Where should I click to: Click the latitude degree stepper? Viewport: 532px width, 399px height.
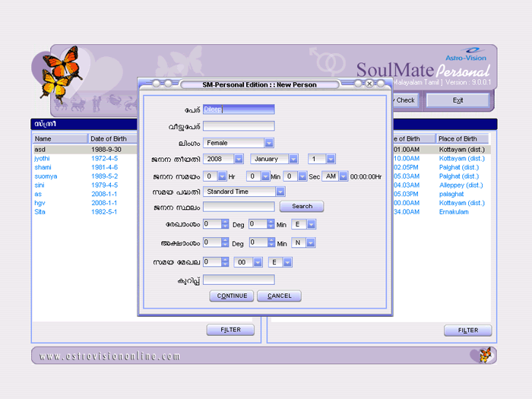(x=225, y=242)
